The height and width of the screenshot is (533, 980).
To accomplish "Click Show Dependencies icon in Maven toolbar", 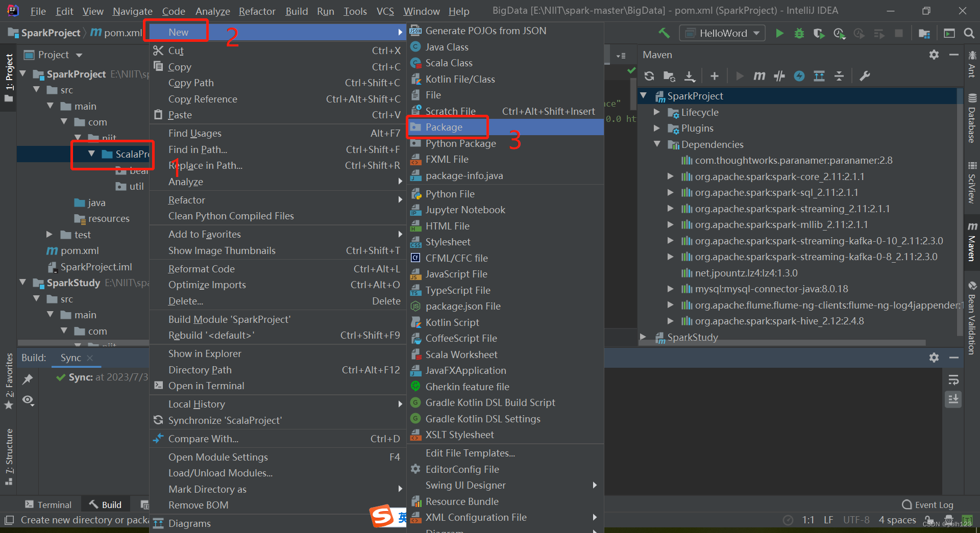I will 819,76.
